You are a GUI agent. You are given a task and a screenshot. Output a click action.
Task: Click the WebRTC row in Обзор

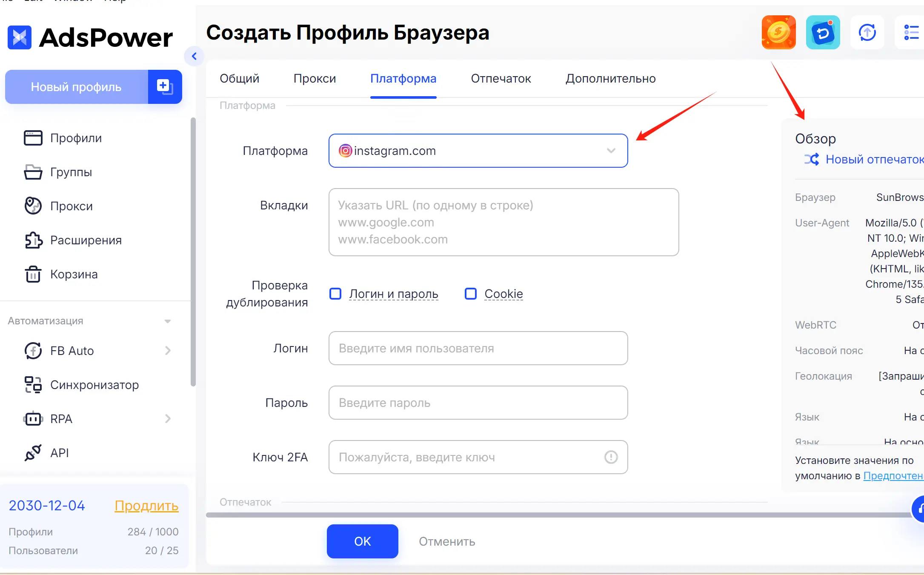[859, 325]
